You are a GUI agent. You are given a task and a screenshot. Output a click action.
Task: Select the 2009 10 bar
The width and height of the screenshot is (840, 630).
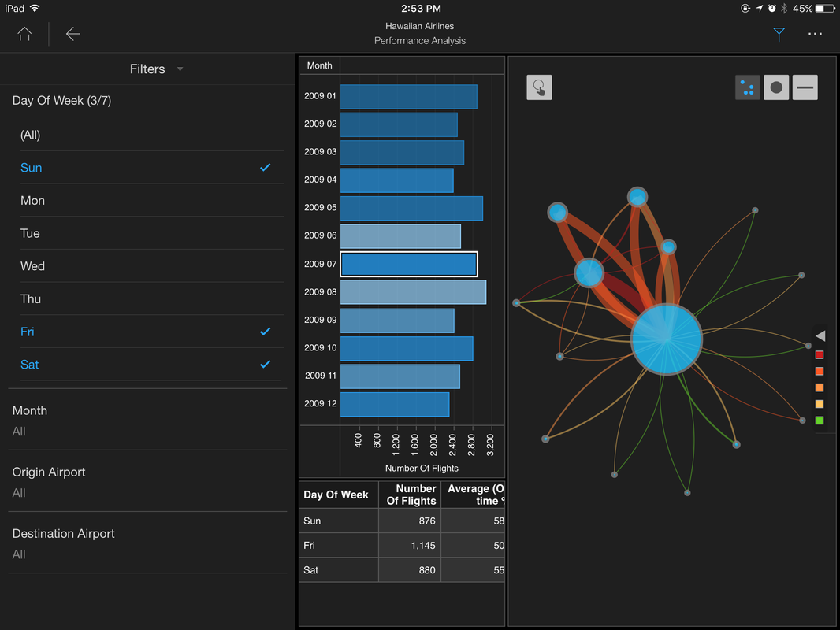(x=407, y=348)
